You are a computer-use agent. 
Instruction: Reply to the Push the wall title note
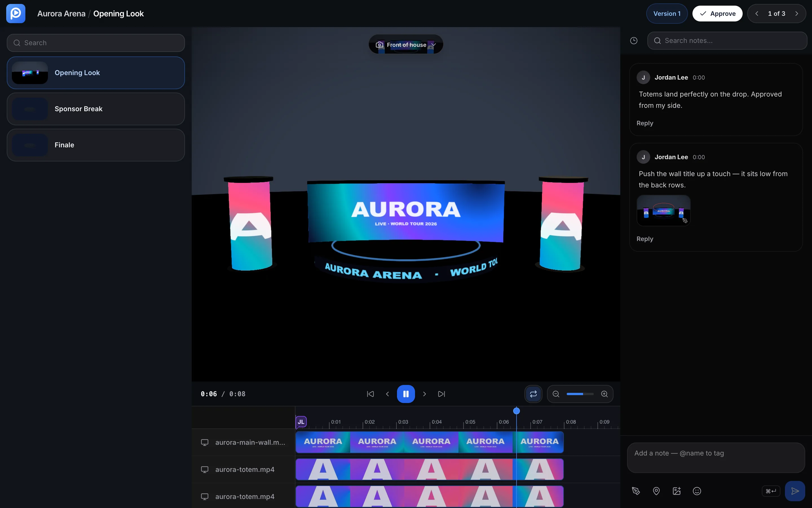coord(645,239)
